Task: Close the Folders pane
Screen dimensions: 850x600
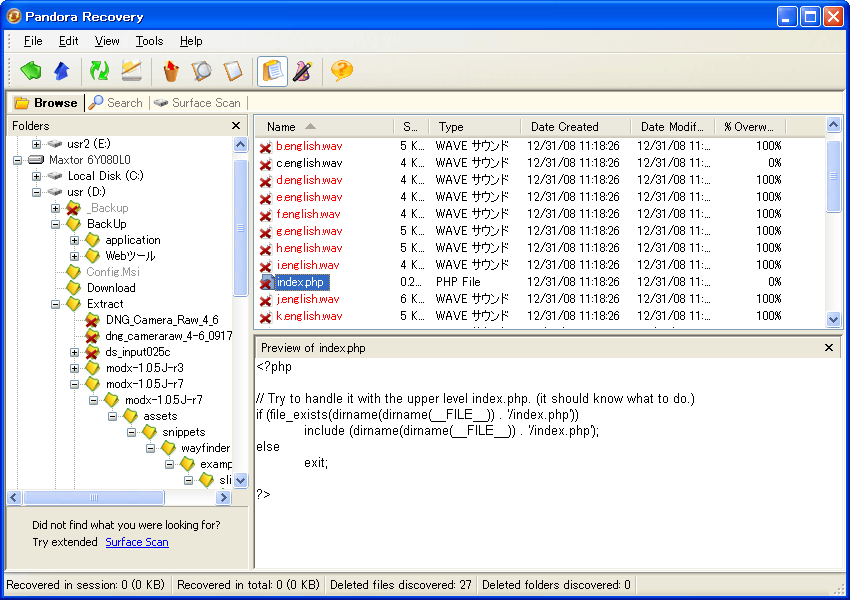Action: coord(236,126)
